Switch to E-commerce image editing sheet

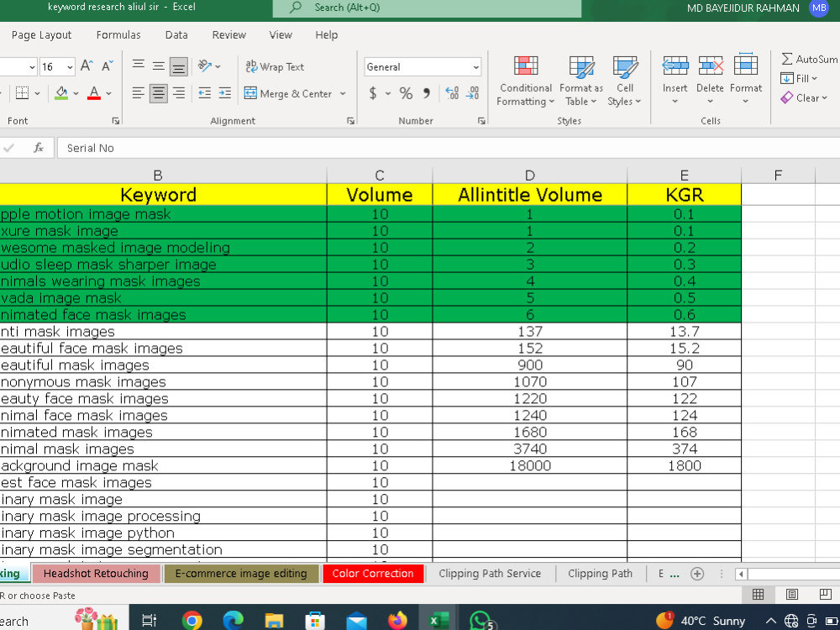pos(241,573)
